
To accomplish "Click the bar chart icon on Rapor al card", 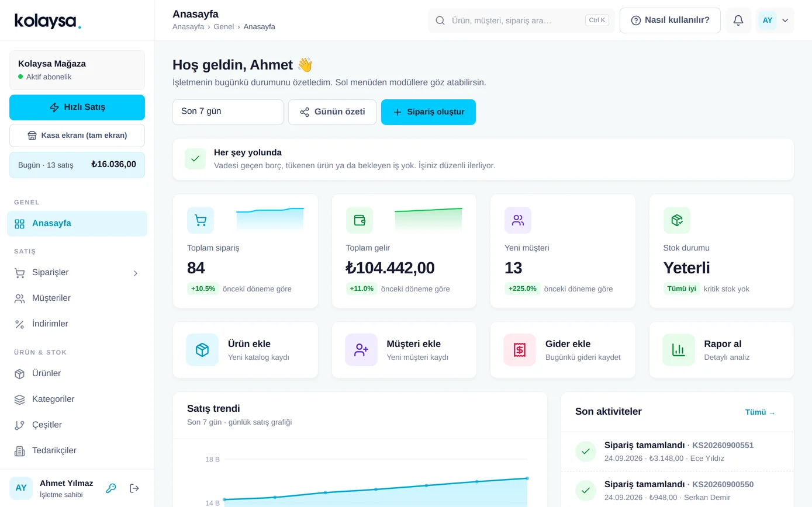I will [x=679, y=350].
